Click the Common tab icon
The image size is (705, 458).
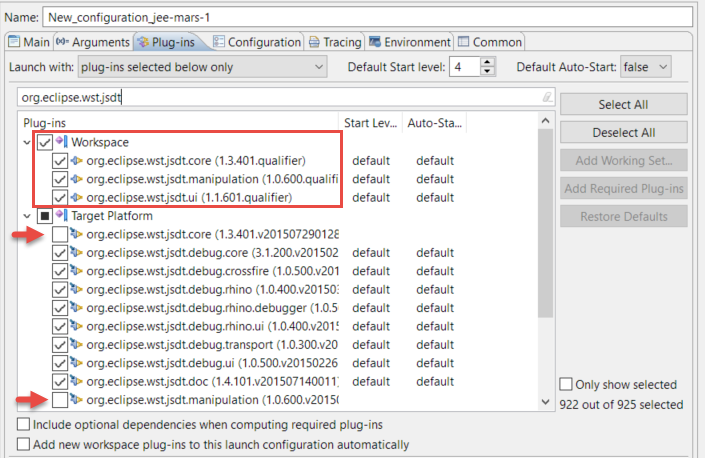pyautogui.click(x=464, y=42)
